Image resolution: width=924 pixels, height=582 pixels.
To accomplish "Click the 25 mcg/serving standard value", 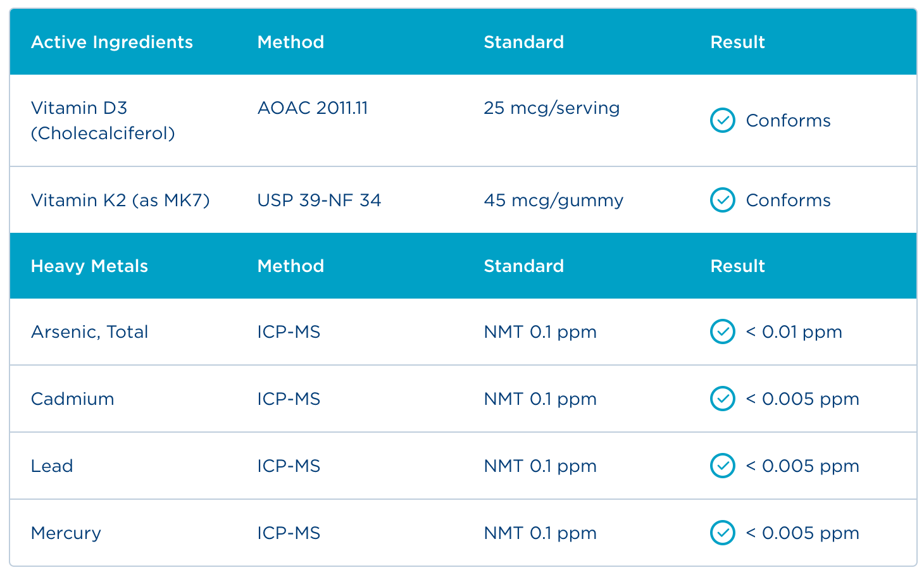I will 551,108.
